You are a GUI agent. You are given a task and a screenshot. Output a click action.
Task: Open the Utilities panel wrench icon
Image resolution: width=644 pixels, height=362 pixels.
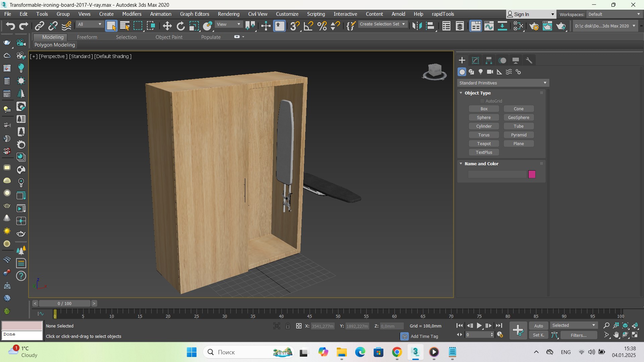(x=529, y=61)
